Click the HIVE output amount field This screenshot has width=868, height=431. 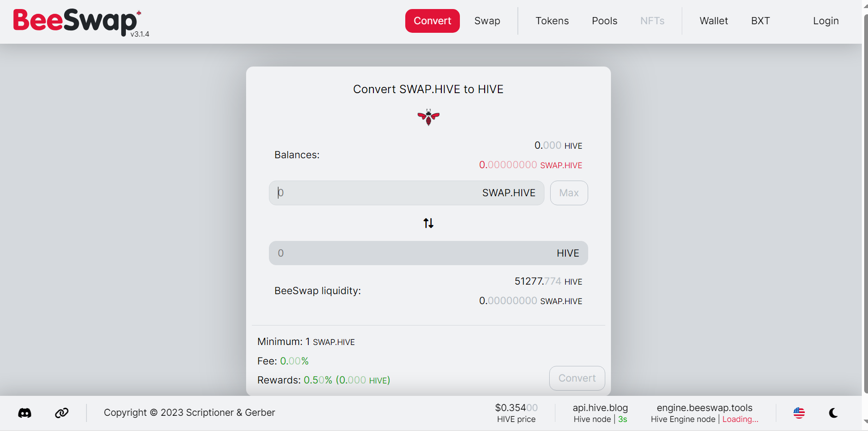coord(429,253)
